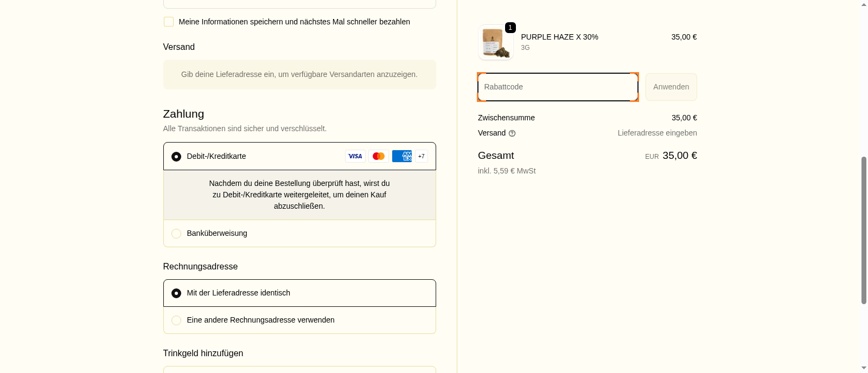Click the PURPLE HAZE X 30% product name

pyautogui.click(x=559, y=37)
